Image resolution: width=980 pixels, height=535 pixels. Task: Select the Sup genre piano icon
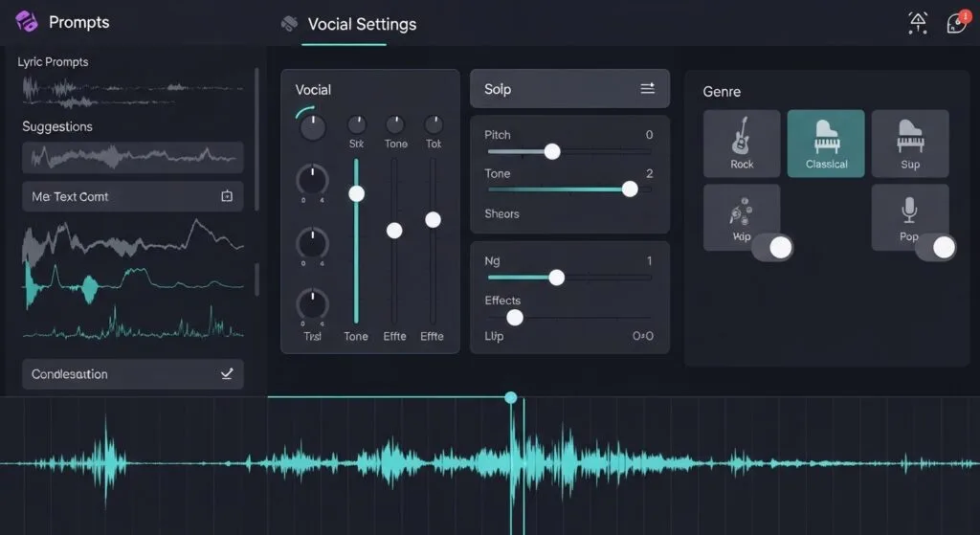click(910, 144)
